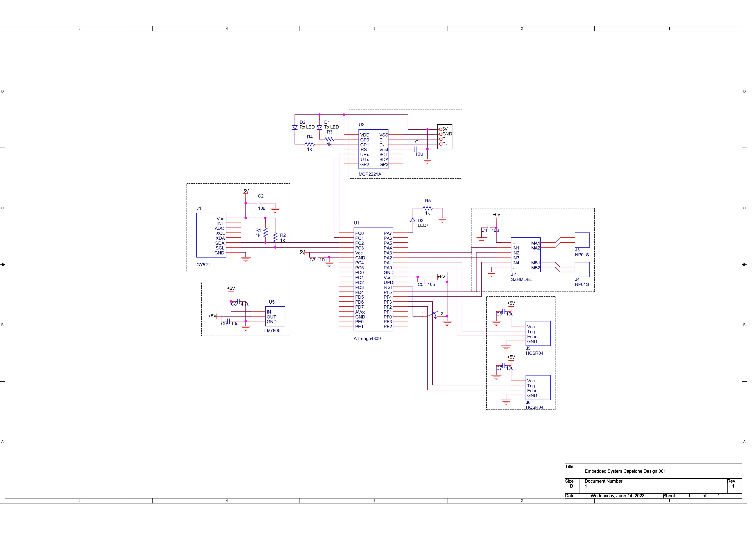Click the J2 SZHMDBL motor driver block
Screen dimensions: 756x535
click(x=525, y=255)
